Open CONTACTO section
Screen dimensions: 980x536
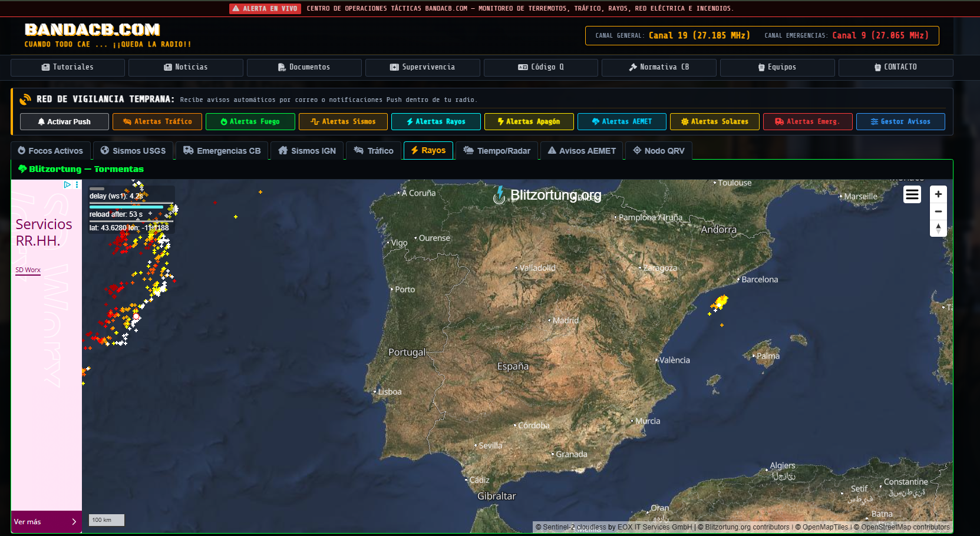click(896, 67)
